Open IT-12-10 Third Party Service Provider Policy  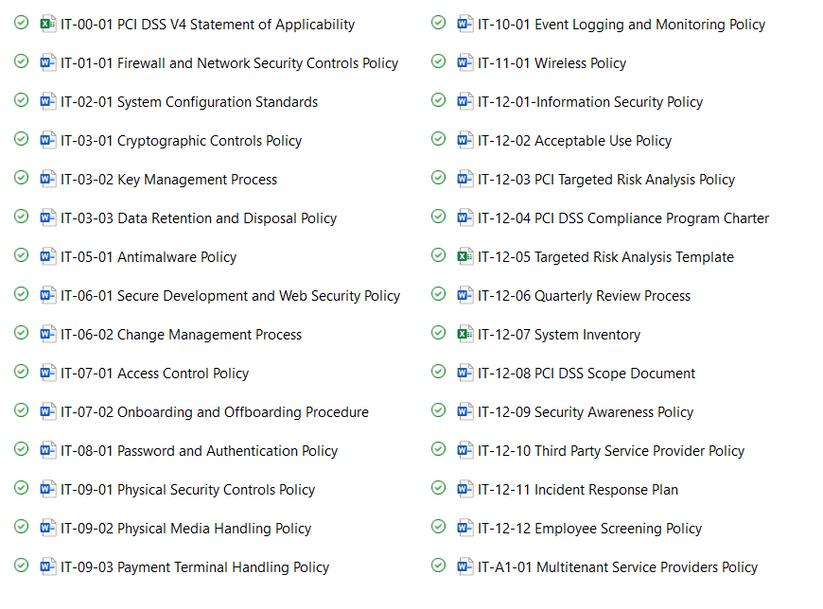611,451
